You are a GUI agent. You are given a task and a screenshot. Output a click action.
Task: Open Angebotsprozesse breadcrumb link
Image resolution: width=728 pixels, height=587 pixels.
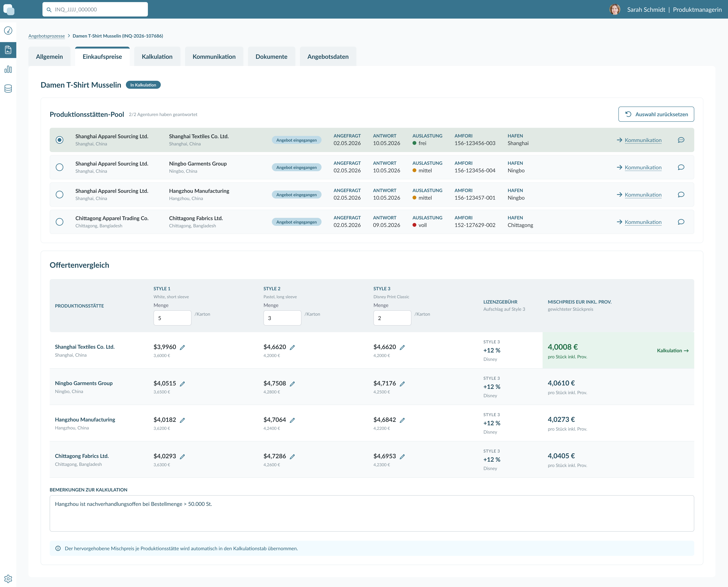[x=47, y=36]
